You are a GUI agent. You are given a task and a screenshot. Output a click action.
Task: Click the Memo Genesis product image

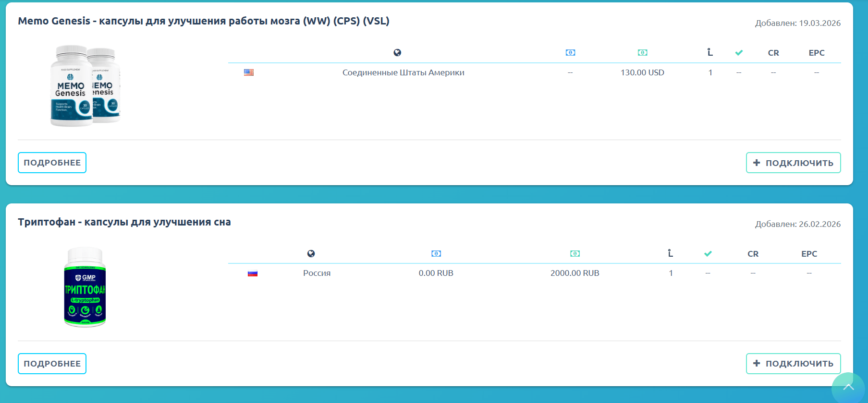[86, 86]
